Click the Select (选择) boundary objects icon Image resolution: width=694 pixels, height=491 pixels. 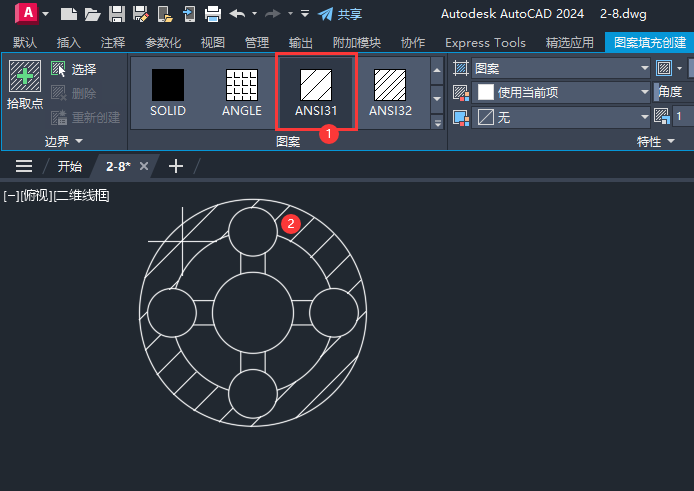tap(58, 69)
